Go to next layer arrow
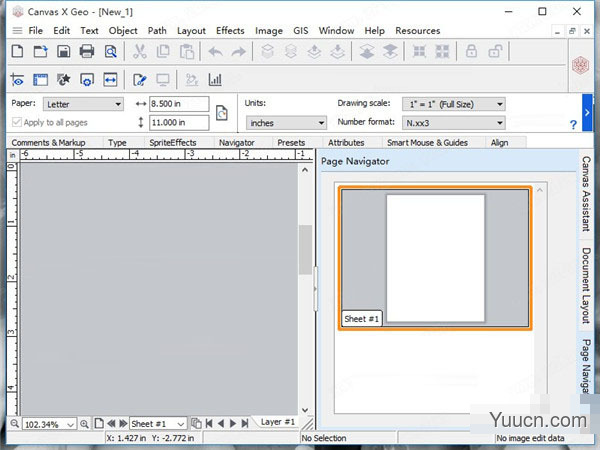The height and width of the screenshot is (450, 600). point(233,423)
